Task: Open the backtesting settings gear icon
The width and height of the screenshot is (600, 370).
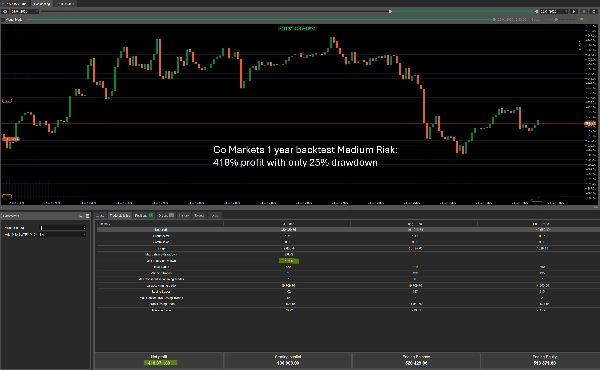Action: click(x=5, y=11)
